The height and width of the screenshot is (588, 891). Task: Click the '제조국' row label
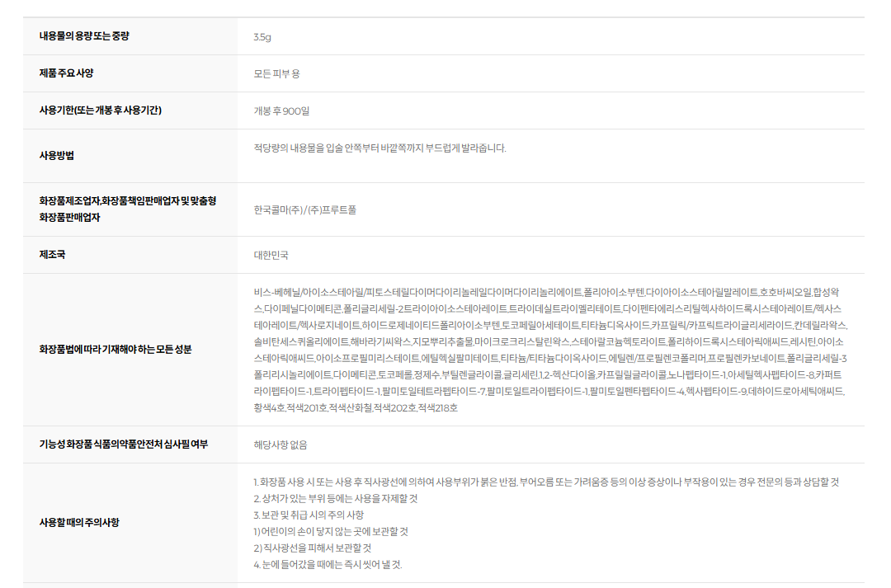[52, 254]
